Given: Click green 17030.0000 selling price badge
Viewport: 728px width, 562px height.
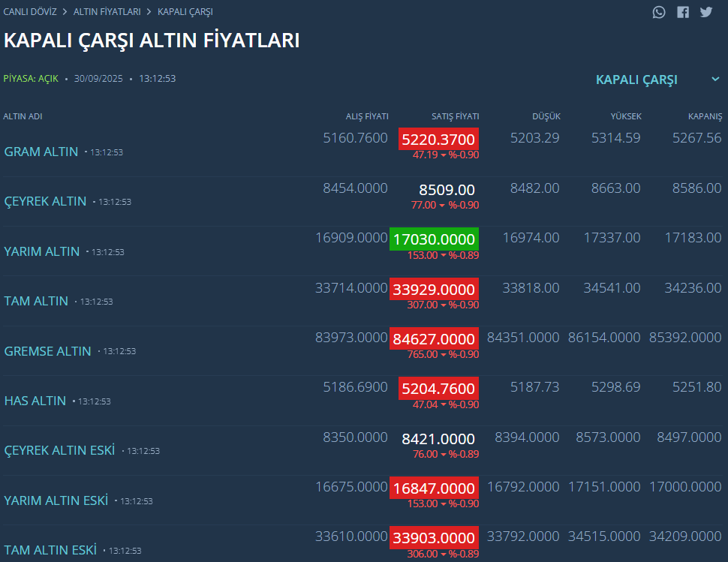Looking at the screenshot, I should tap(434, 239).
